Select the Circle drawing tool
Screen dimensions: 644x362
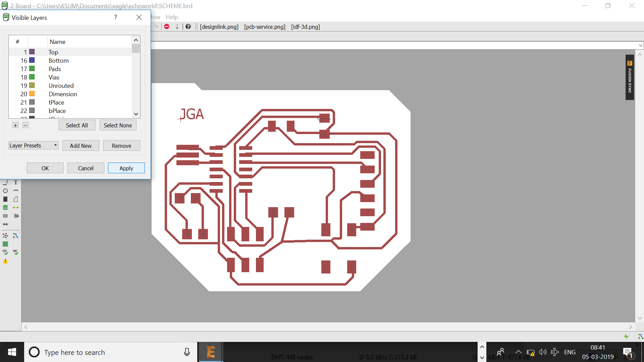5,191
